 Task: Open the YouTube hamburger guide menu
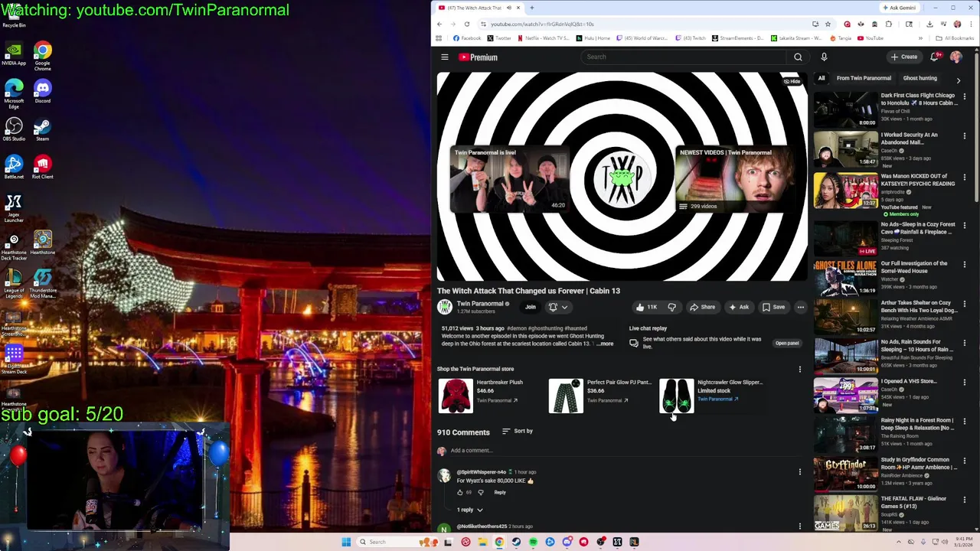(445, 57)
